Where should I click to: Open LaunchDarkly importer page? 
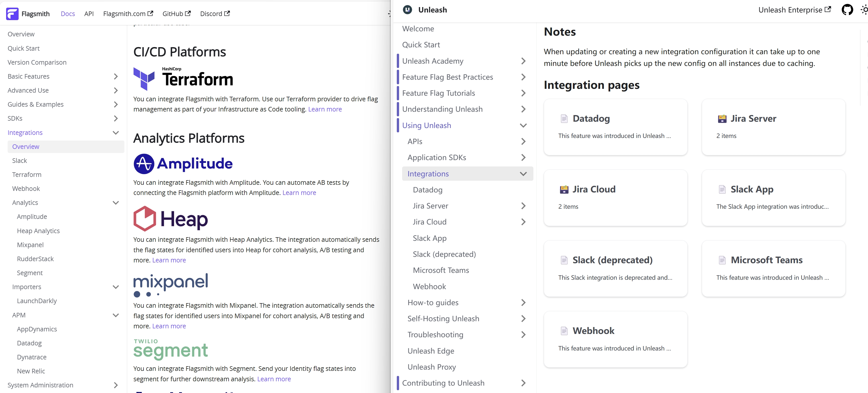pyautogui.click(x=37, y=301)
